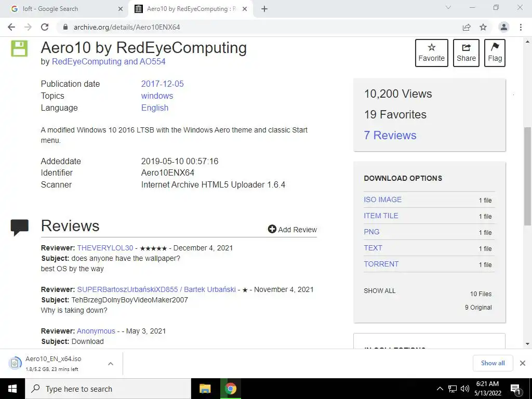532x399 pixels.
Task: Open the Chrome profile avatar
Action: pos(504,27)
